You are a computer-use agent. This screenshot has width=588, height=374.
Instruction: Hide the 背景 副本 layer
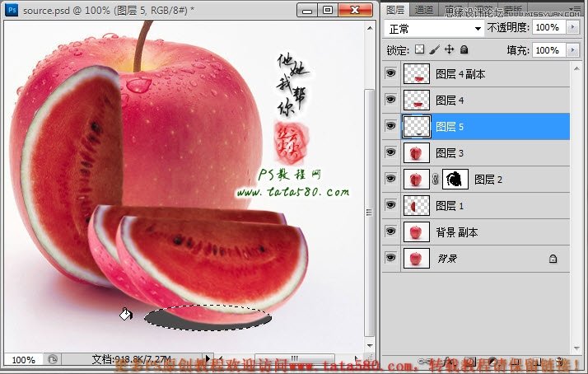[x=390, y=231]
